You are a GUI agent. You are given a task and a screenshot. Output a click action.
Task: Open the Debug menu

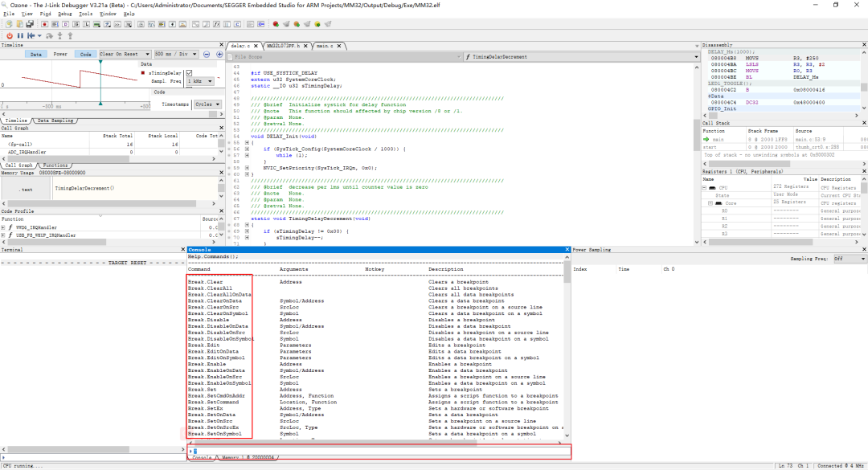pyautogui.click(x=65, y=14)
